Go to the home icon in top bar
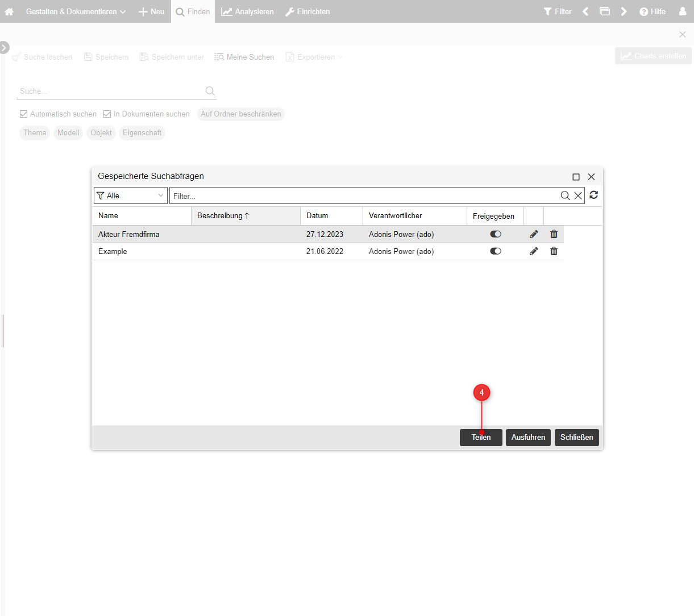The height and width of the screenshot is (616, 694). point(9,11)
